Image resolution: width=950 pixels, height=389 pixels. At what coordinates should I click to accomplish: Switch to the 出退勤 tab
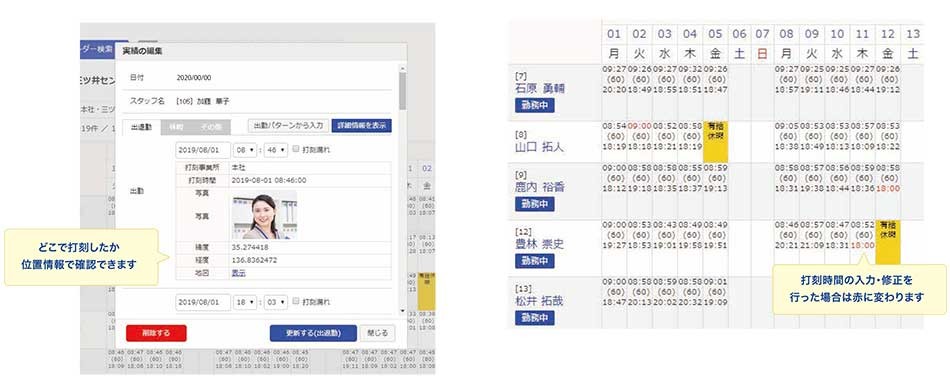(142, 127)
